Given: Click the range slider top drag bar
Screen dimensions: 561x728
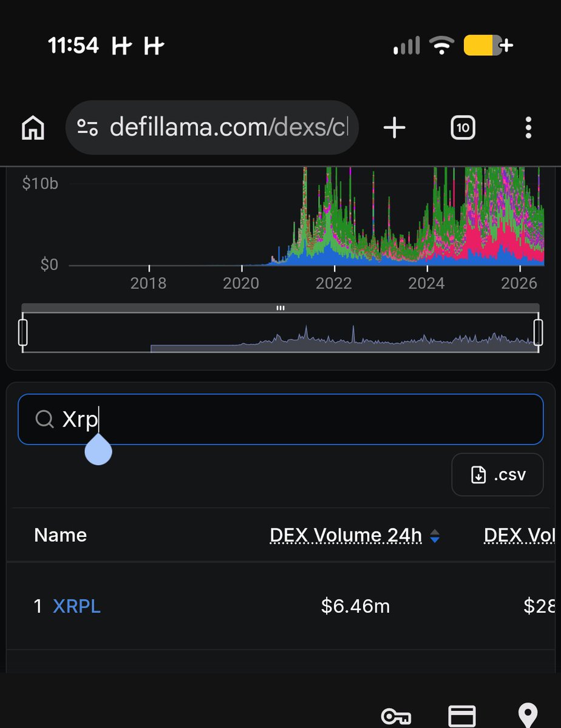Looking at the screenshot, I should point(280,308).
